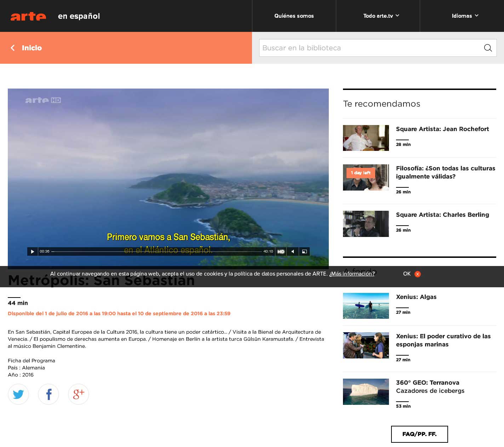Click the Te recomendamos heading
504x447 pixels.
pos(382,104)
